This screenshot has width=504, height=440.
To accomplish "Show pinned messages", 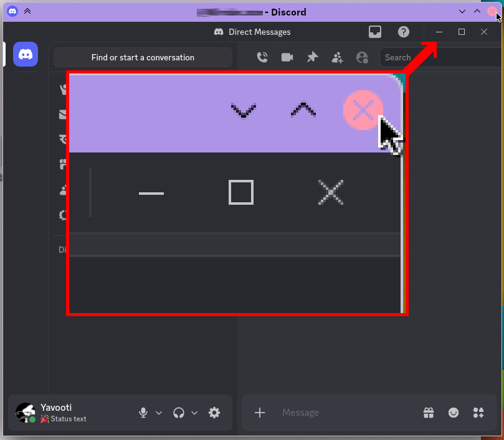I will (312, 57).
